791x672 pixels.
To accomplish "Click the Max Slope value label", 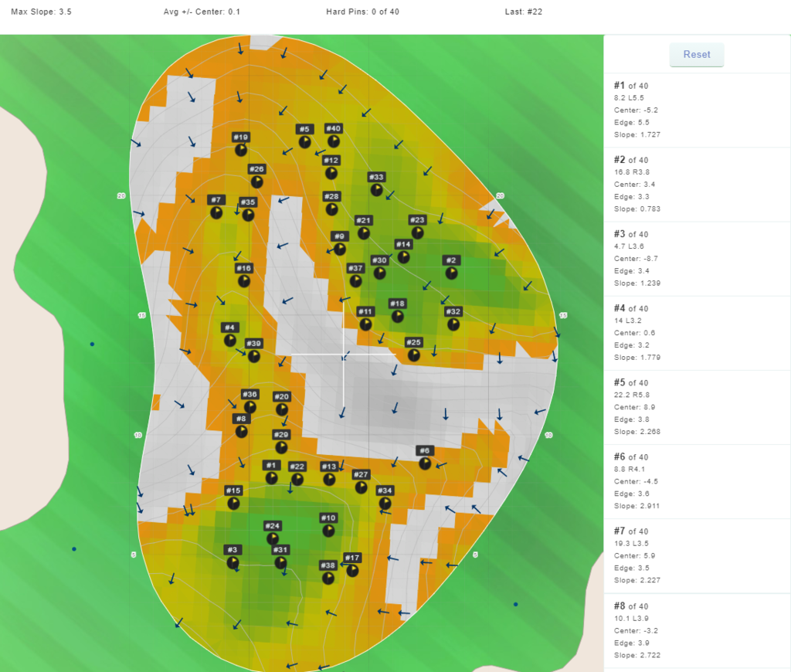I will click(42, 12).
